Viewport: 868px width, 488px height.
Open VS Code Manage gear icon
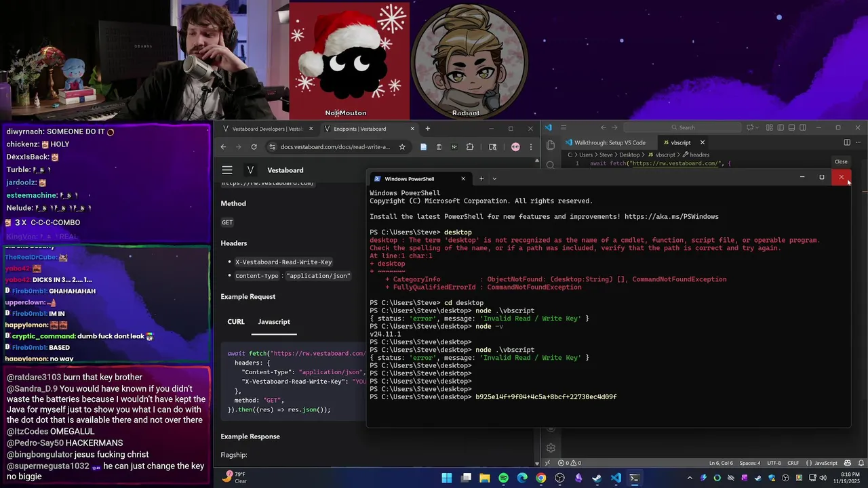click(551, 448)
